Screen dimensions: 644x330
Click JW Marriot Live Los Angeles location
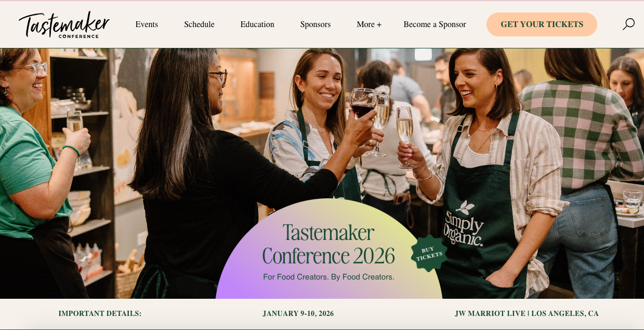point(527,313)
